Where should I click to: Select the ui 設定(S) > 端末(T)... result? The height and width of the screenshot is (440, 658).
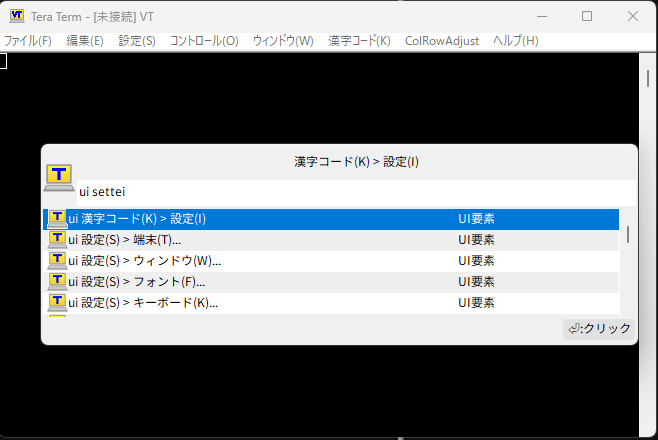tap(250, 239)
